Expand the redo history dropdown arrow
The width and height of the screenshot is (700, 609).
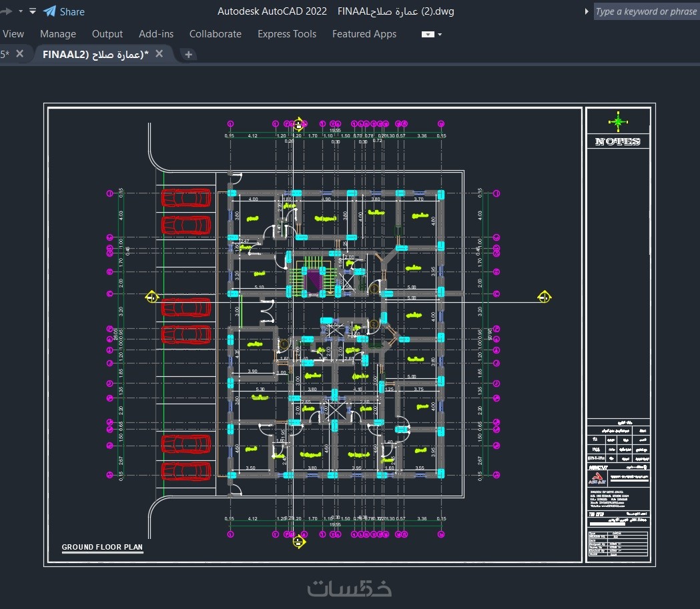(21, 11)
